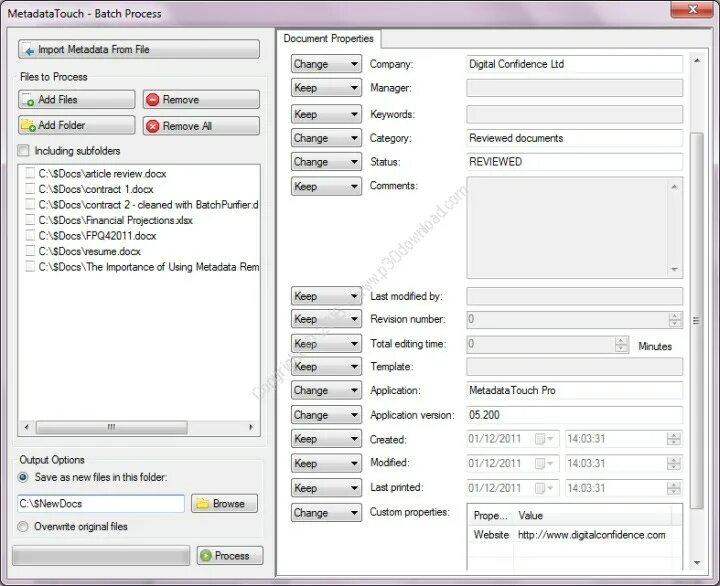Click the Comments box scroll up arrow
The height and width of the screenshot is (586, 720).
(x=675, y=186)
